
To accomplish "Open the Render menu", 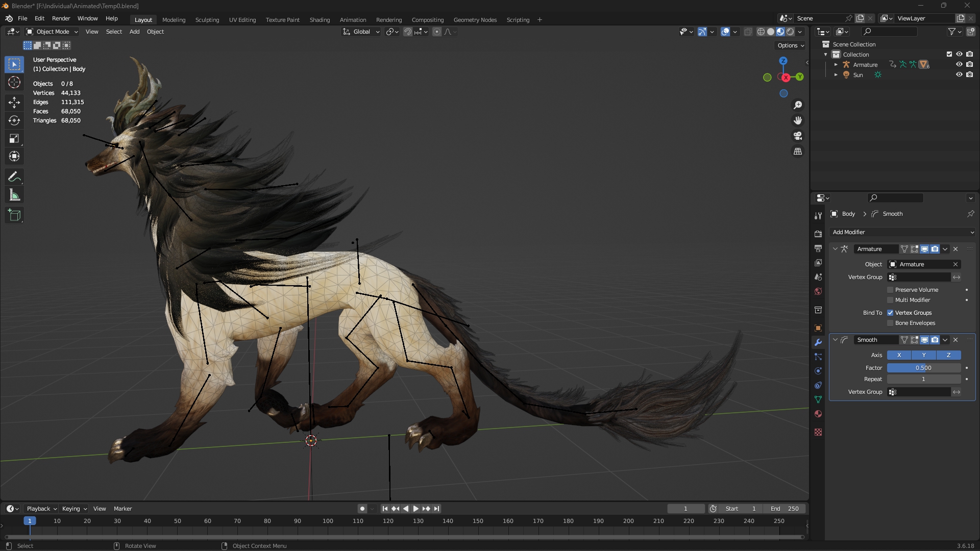I will click(61, 18).
